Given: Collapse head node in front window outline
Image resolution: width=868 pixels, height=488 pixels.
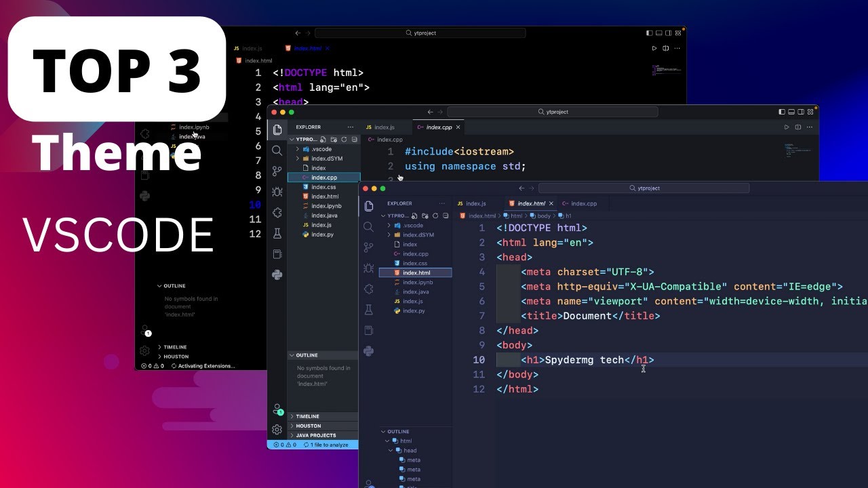Looking at the screenshot, I should pyautogui.click(x=391, y=450).
